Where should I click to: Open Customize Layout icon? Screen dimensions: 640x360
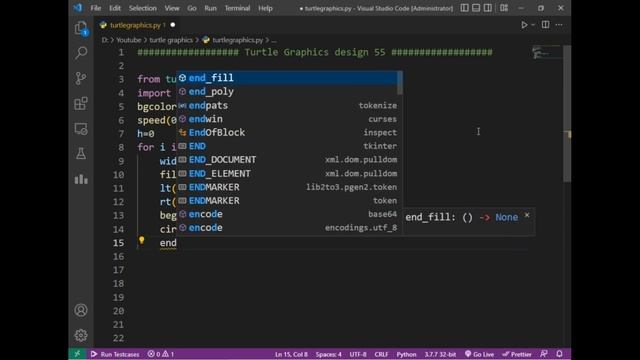click(504, 8)
